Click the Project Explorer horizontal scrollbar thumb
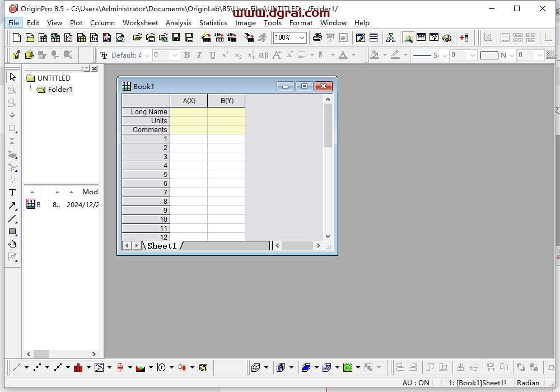Viewport: 560px width, 392px height. click(x=41, y=354)
